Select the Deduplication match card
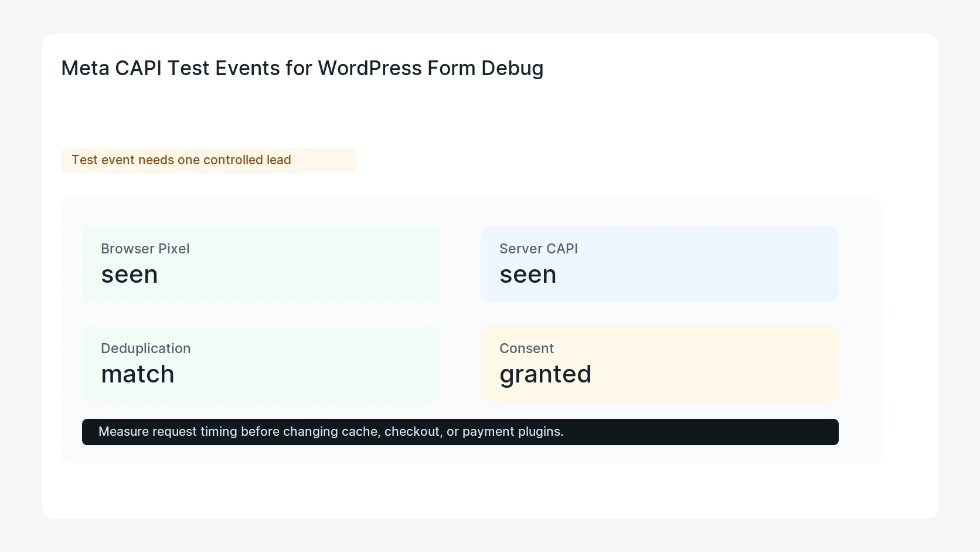The image size is (980, 552). (x=261, y=364)
